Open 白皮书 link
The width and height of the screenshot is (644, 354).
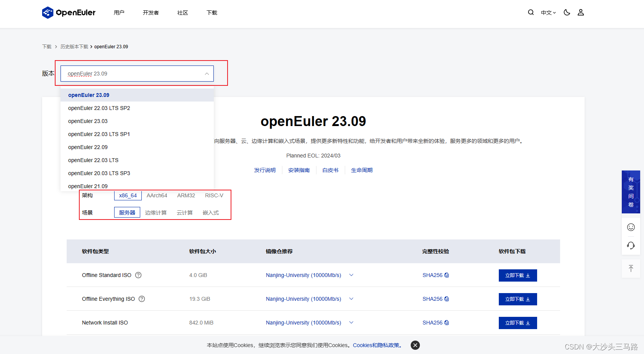click(330, 170)
